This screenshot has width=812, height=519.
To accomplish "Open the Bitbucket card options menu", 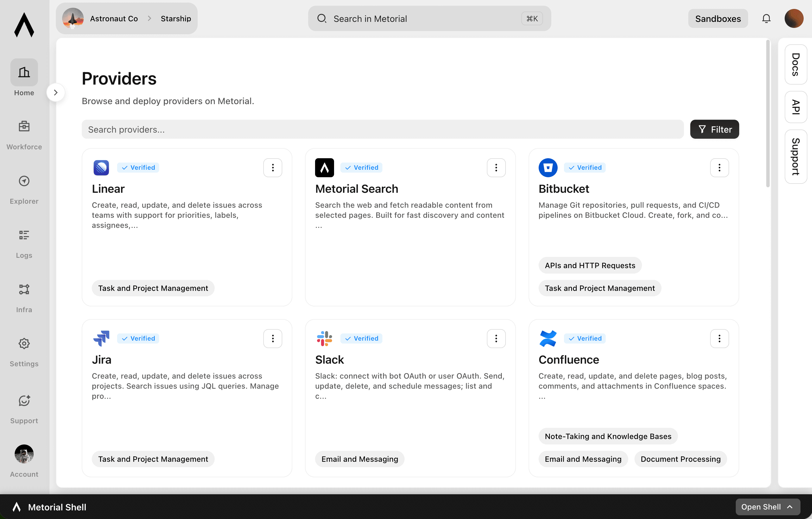I will tap(719, 168).
